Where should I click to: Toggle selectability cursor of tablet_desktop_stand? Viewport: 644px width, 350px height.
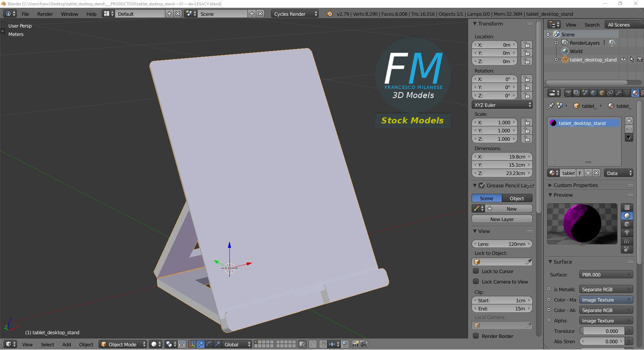point(632,59)
